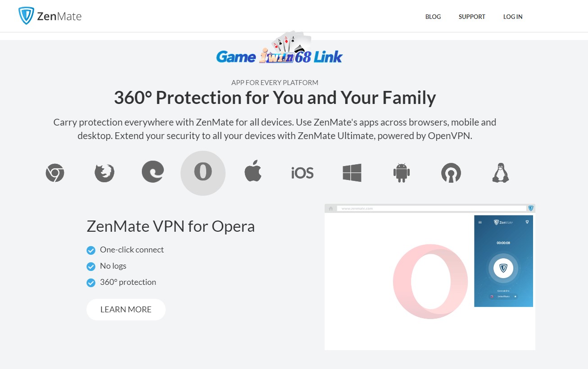Select the Firefox platform icon
The height and width of the screenshot is (369, 588).
104,173
